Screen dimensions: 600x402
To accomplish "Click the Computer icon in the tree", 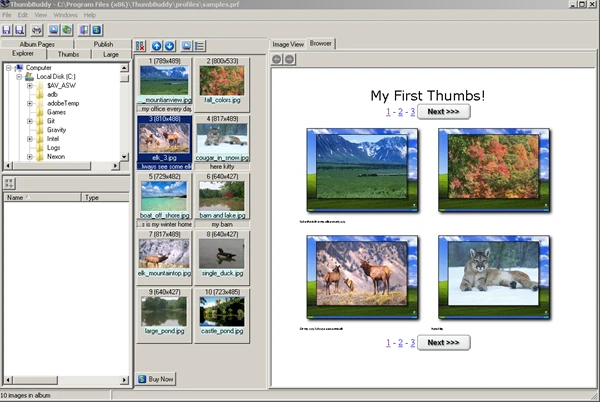I will [x=19, y=68].
